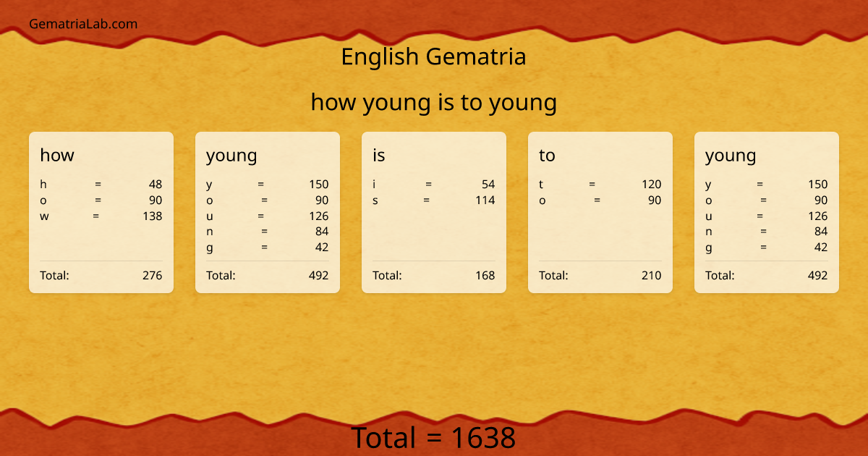
Task: Click the 'young' card title beside the how card
Action: click(231, 156)
